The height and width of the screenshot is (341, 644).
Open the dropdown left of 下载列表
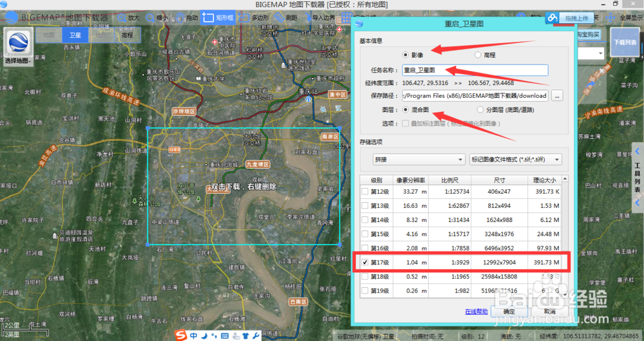pos(591,53)
